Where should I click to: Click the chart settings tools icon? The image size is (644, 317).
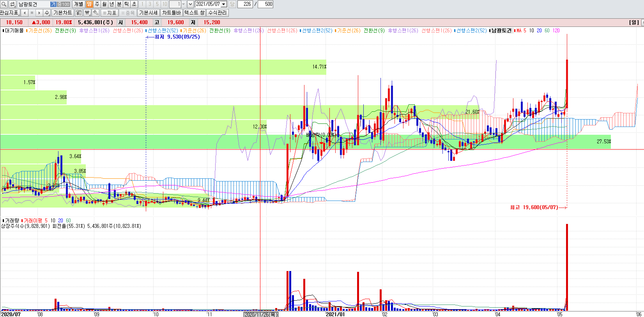(x=79, y=13)
